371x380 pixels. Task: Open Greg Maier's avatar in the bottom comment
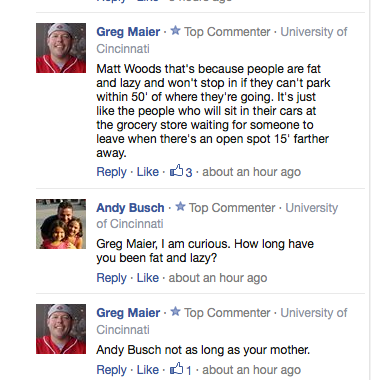[61, 329]
